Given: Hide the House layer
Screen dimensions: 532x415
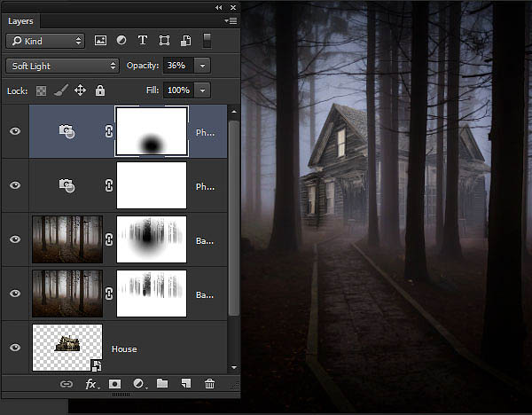Looking at the screenshot, I should click(15, 348).
